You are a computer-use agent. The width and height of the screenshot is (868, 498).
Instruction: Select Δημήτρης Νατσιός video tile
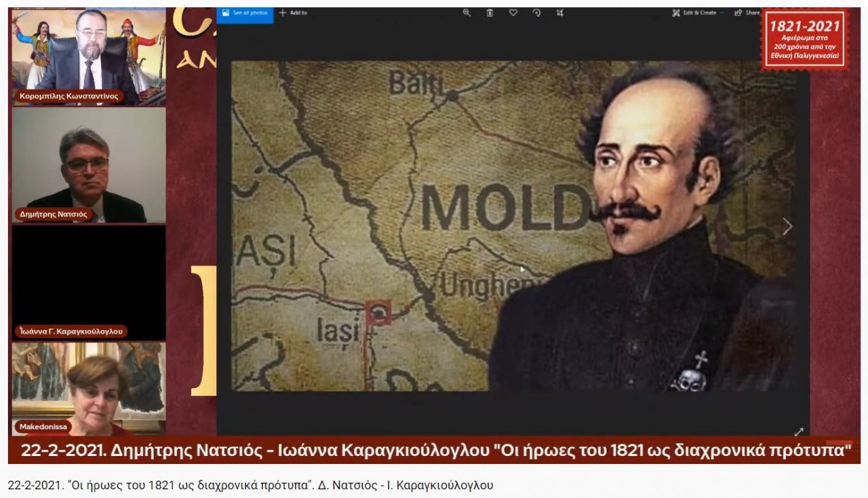tap(89, 166)
